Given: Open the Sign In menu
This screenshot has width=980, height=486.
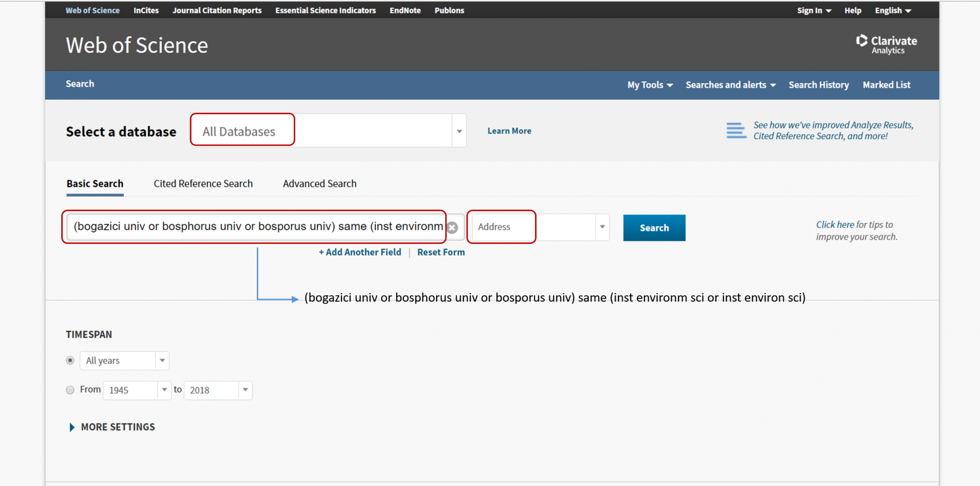Looking at the screenshot, I should (x=814, y=10).
